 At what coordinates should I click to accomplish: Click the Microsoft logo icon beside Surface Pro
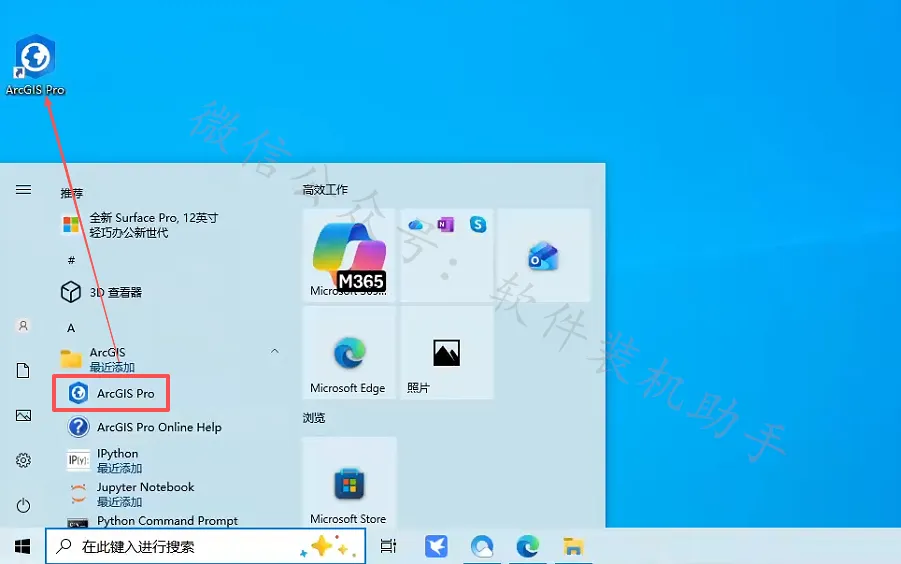pyautogui.click(x=71, y=225)
